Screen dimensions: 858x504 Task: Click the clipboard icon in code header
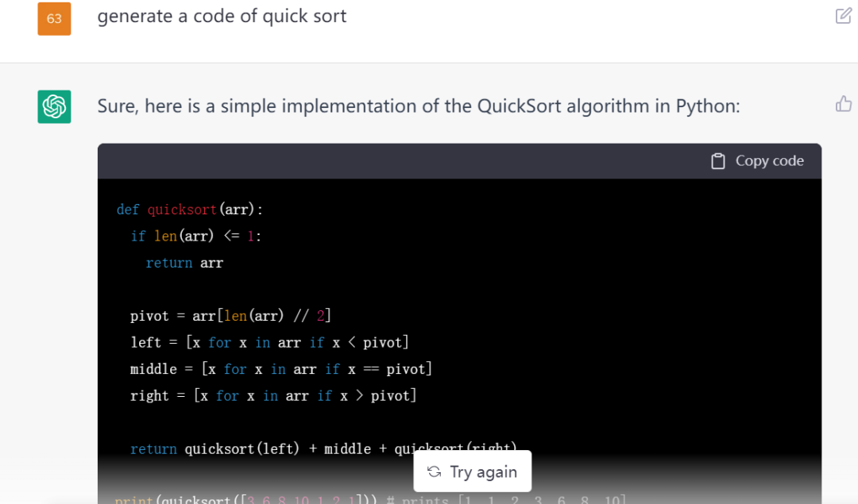coord(717,161)
